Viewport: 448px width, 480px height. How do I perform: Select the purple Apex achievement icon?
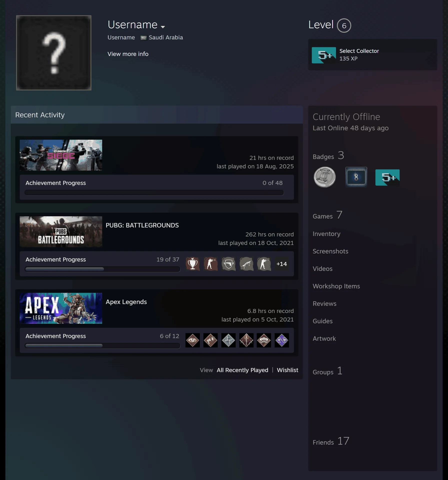(x=282, y=340)
